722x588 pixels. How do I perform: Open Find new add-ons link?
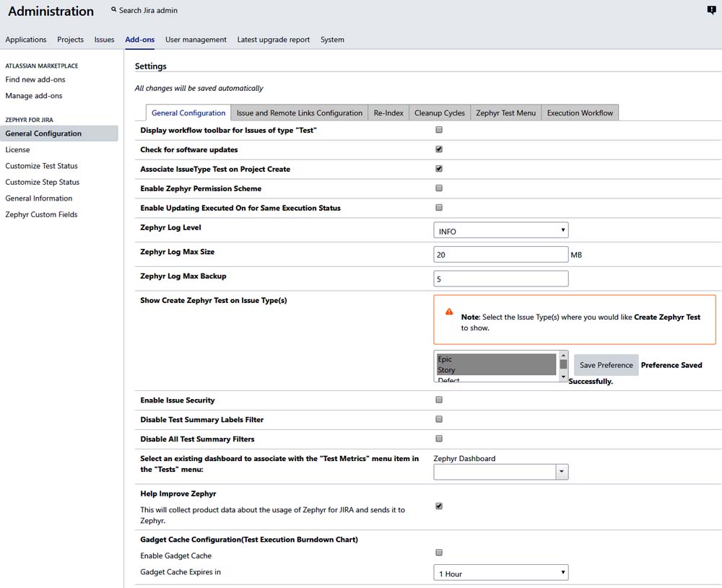(34, 79)
